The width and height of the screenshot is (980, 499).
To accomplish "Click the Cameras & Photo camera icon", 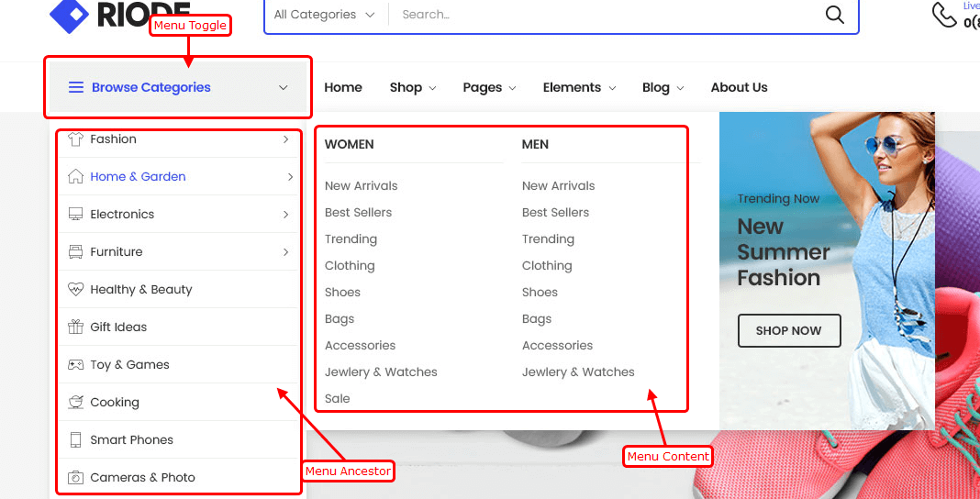I will pyautogui.click(x=75, y=478).
